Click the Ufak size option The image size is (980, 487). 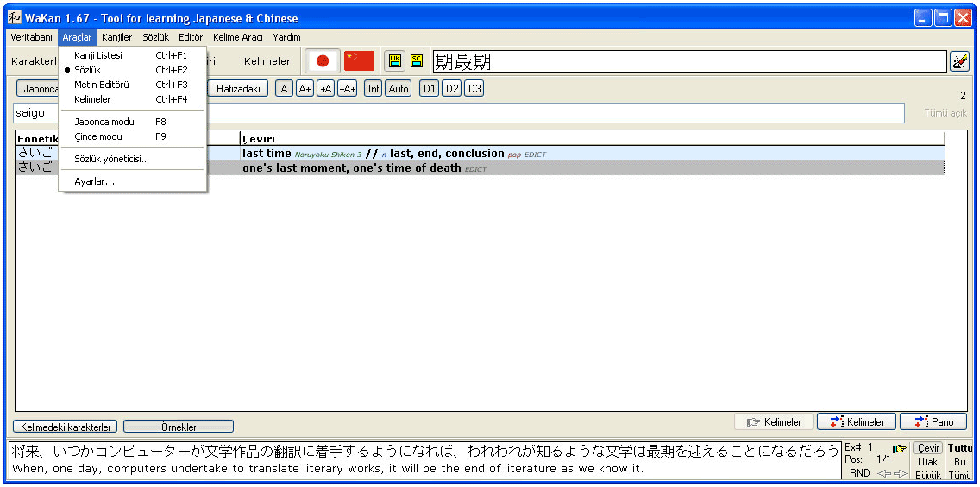927,461
